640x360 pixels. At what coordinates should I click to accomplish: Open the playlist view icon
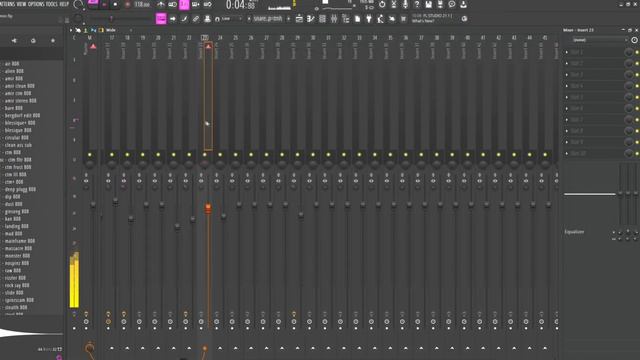coord(299,19)
